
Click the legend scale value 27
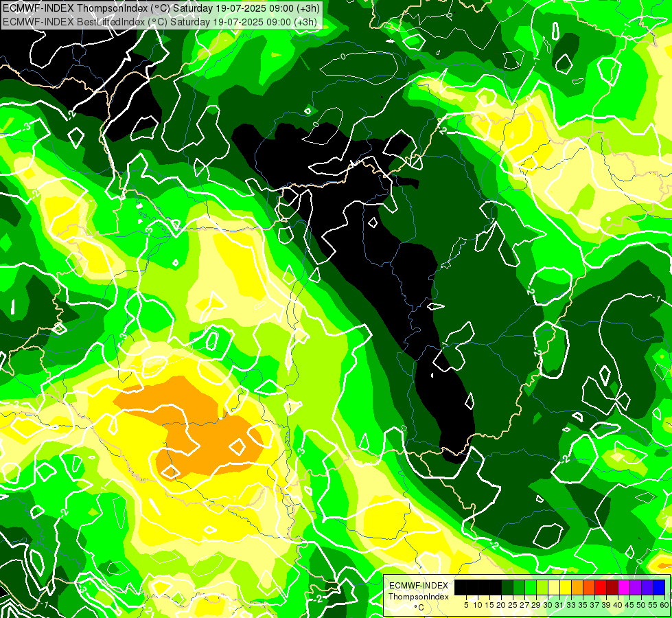pos(524,605)
